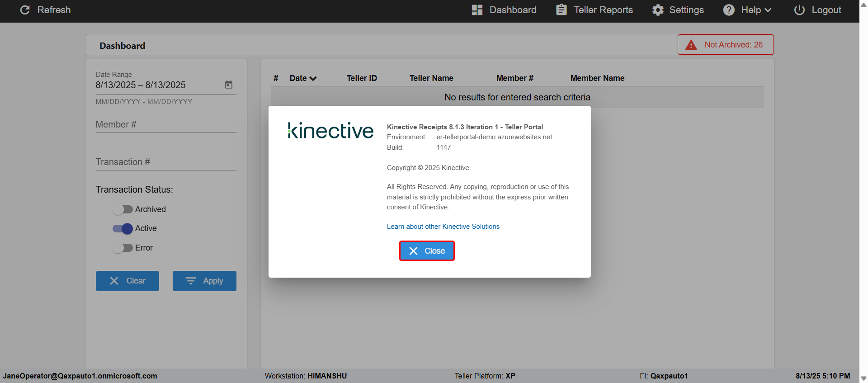868x383 pixels.
Task: Click the Logout power icon
Action: coord(799,10)
